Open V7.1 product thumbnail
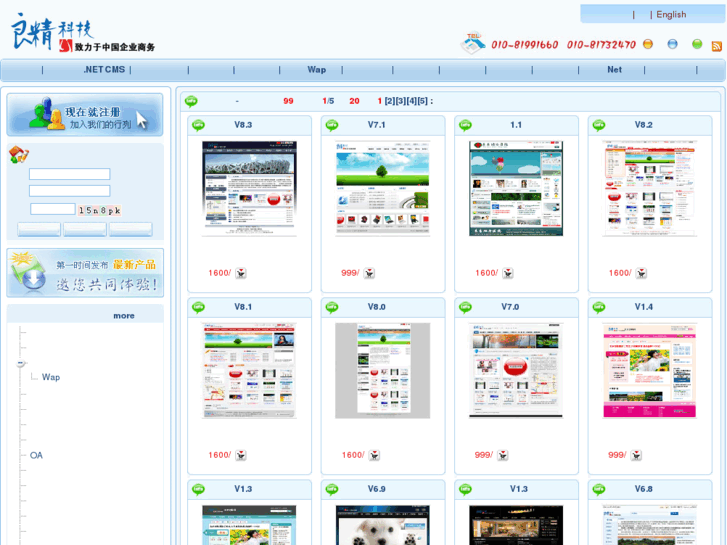Image resolution: width=727 pixels, height=545 pixels. [x=383, y=189]
